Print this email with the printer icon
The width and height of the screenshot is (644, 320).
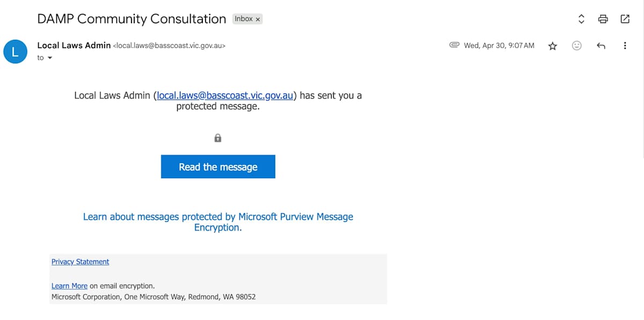[603, 19]
